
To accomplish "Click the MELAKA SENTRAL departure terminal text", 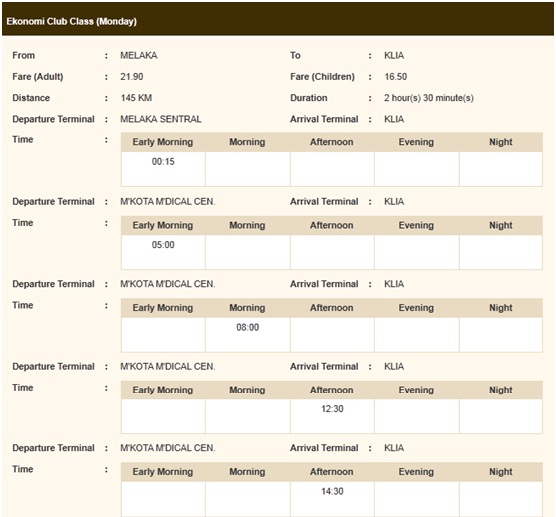I will [x=161, y=119].
